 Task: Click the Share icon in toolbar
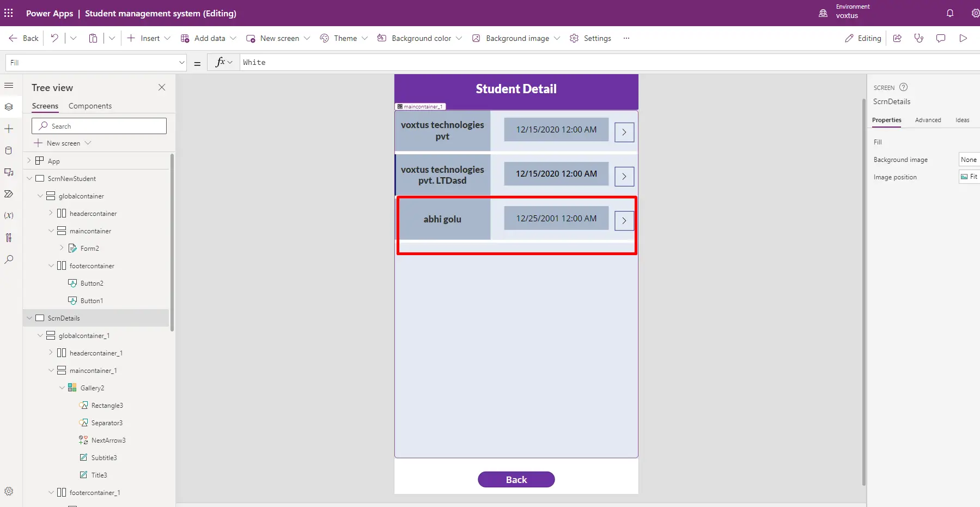click(897, 38)
